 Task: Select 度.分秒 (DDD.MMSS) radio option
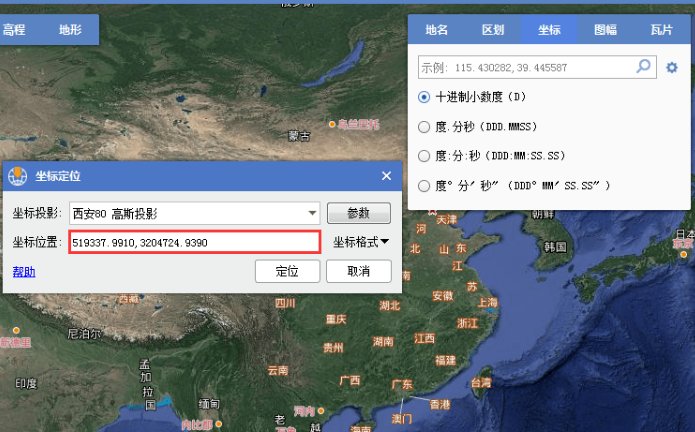pyautogui.click(x=424, y=127)
